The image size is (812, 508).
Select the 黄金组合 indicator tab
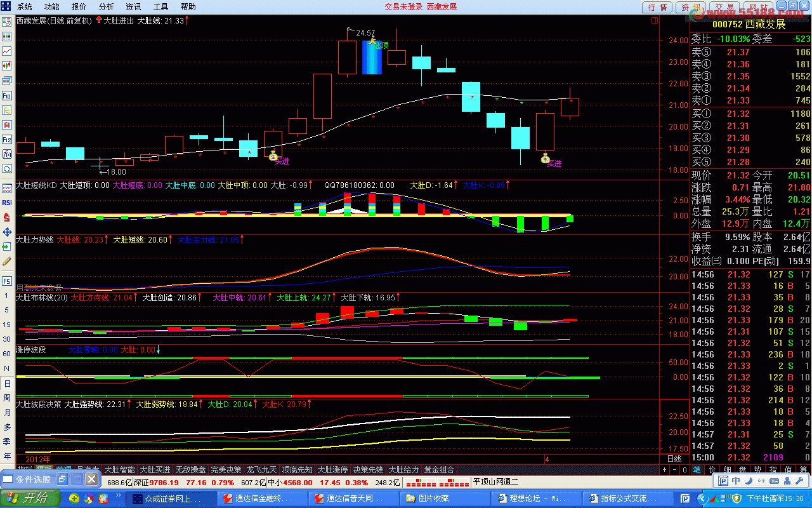pyautogui.click(x=439, y=470)
